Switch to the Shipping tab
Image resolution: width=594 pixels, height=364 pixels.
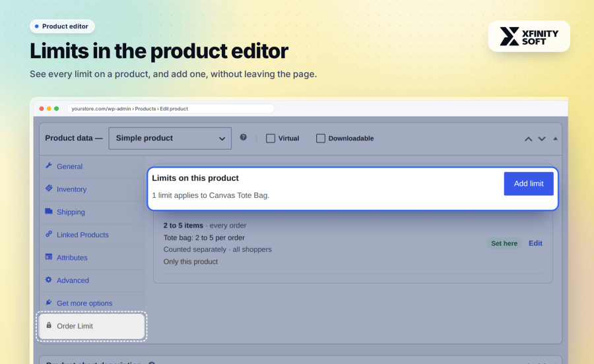coord(92,212)
